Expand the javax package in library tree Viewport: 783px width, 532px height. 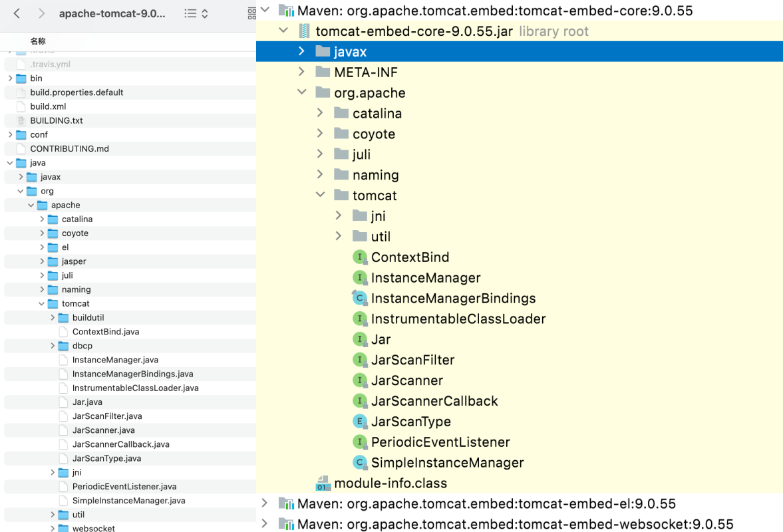click(302, 51)
